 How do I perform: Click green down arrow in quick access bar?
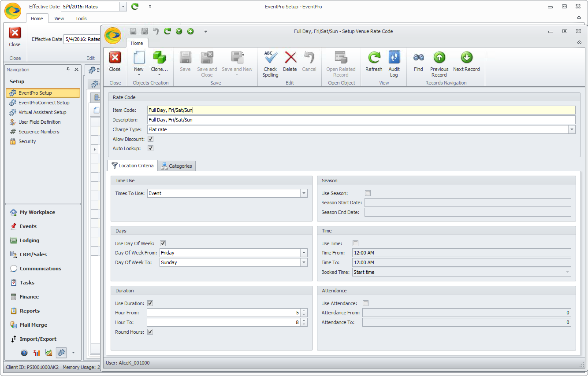click(190, 31)
